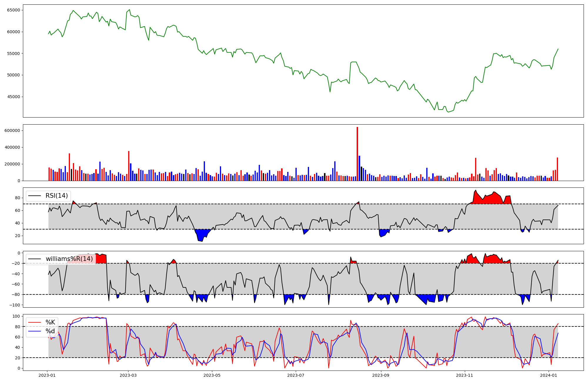Image resolution: width=588 pixels, height=382 pixels.
Task: Click the 2023-03 x-axis date label
Action: coord(128,375)
